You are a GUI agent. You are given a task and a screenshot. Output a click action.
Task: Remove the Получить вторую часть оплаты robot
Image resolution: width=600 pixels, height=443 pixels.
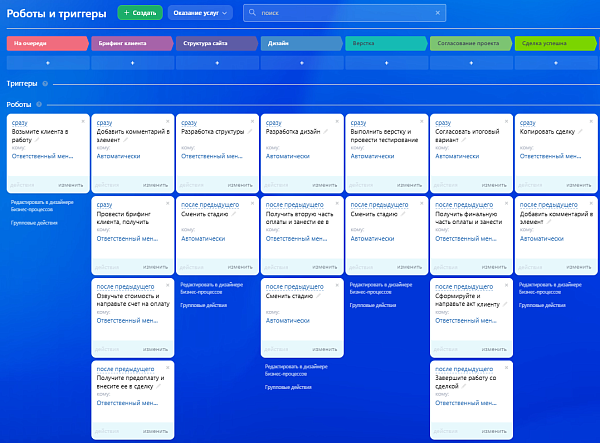[x=337, y=204]
